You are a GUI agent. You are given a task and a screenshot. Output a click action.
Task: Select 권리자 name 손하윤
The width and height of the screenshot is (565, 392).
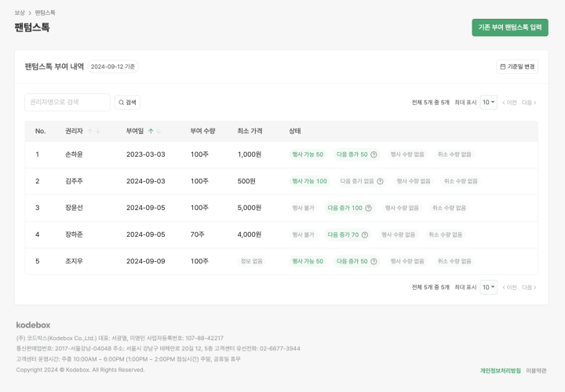pyautogui.click(x=74, y=154)
